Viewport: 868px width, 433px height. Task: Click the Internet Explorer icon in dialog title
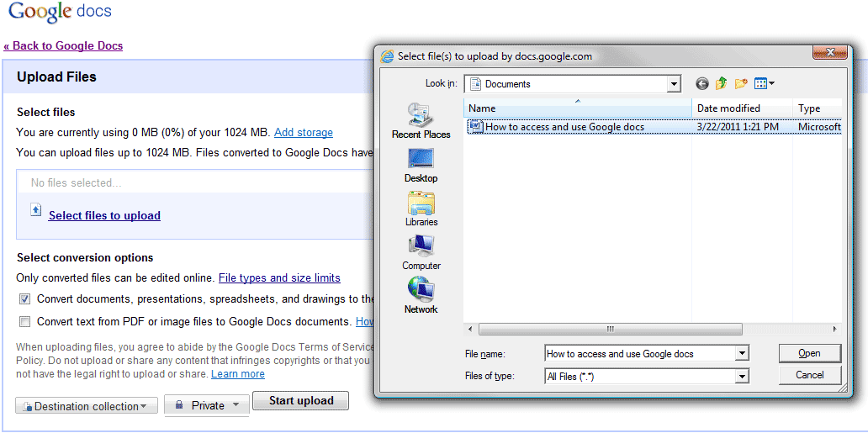pyautogui.click(x=387, y=56)
